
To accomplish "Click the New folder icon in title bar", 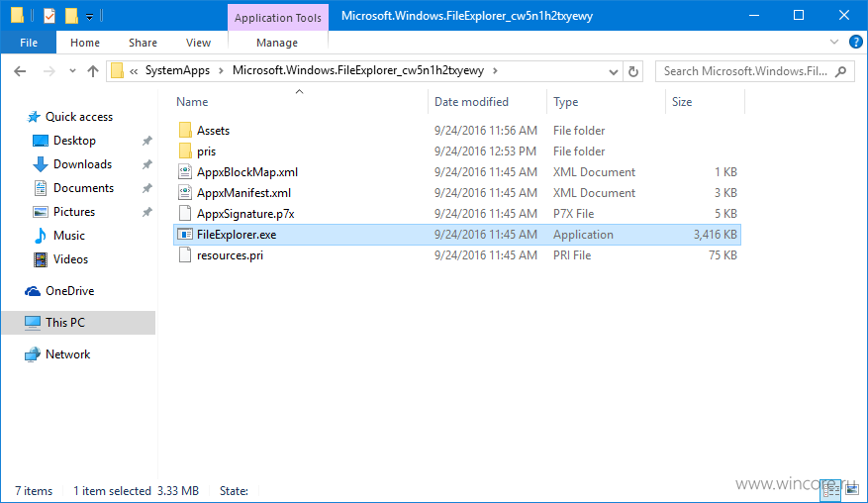I will [71, 16].
